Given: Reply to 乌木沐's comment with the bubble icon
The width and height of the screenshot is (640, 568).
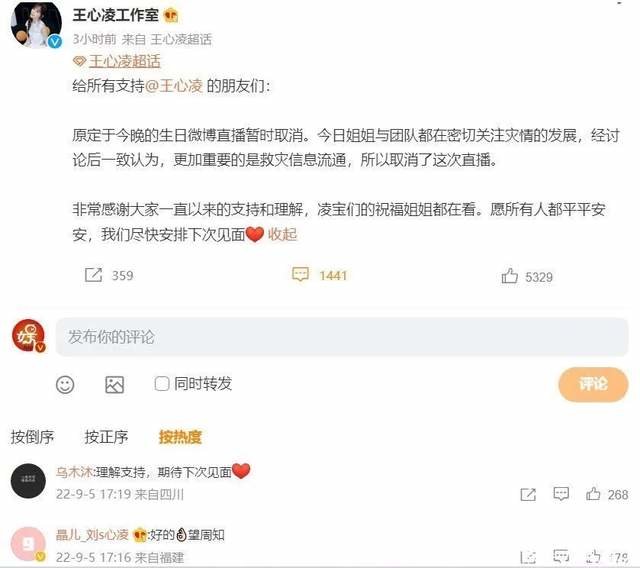Looking at the screenshot, I should tap(561, 494).
